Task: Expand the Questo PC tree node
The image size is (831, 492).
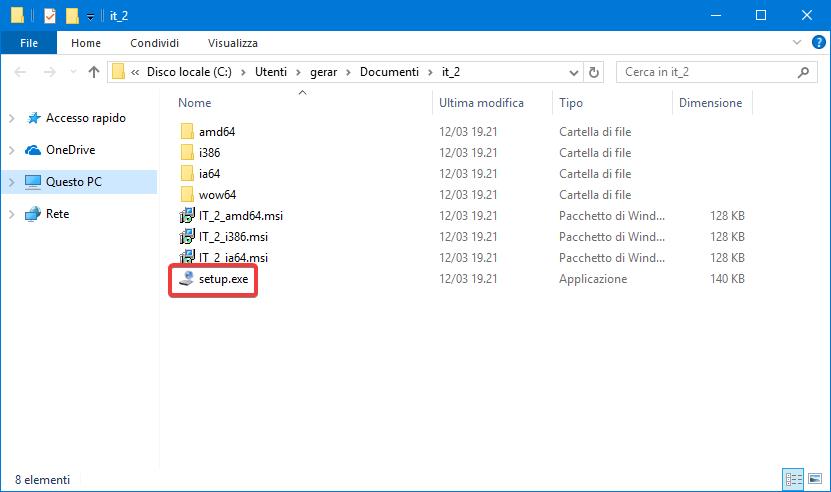Action: [x=12, y=182]
